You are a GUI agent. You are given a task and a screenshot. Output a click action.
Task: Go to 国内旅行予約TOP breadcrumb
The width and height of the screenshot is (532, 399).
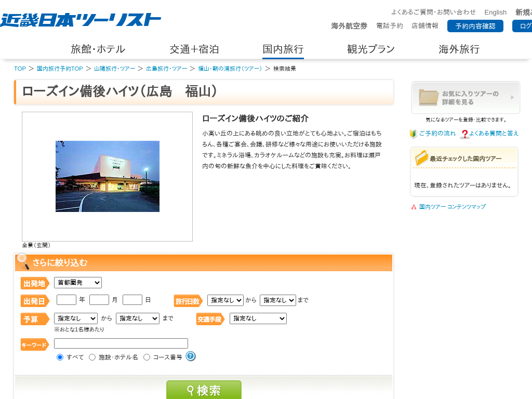pyautogui.click(x=60, y=69)
